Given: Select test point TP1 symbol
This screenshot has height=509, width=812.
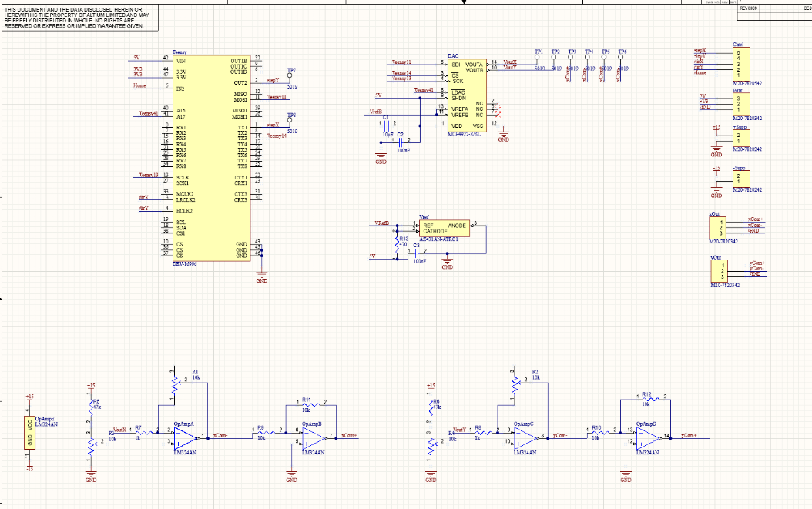Looking at the screenshot, I should click(x=537, y=61).
